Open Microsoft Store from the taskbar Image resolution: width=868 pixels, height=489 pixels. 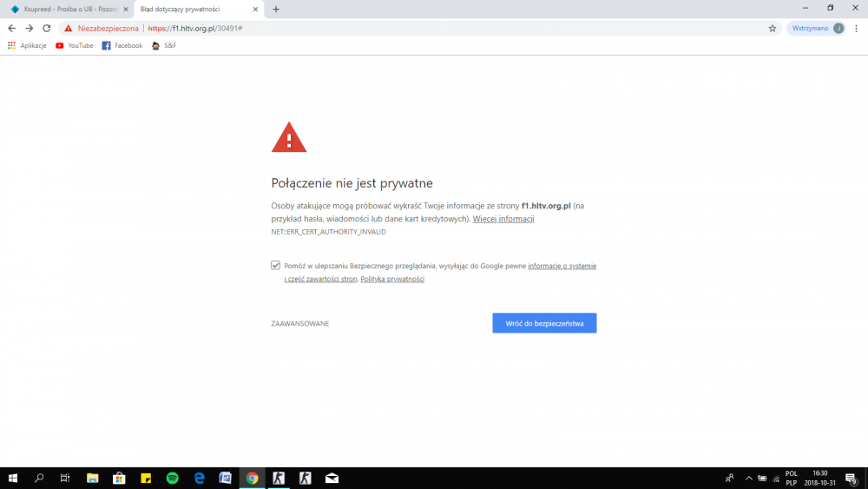click(119, 478)
